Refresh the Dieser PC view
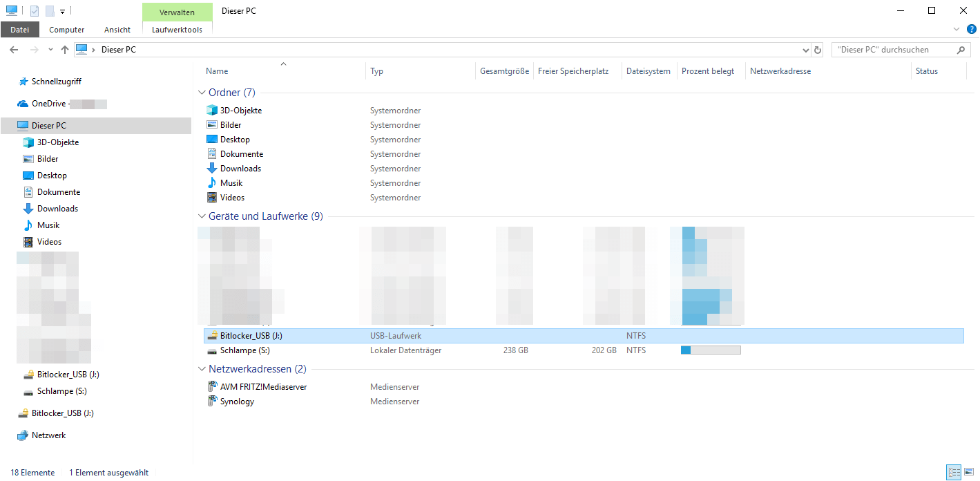Image resolution: width=980 pixels, height=481 pixels. click(818, 50)
